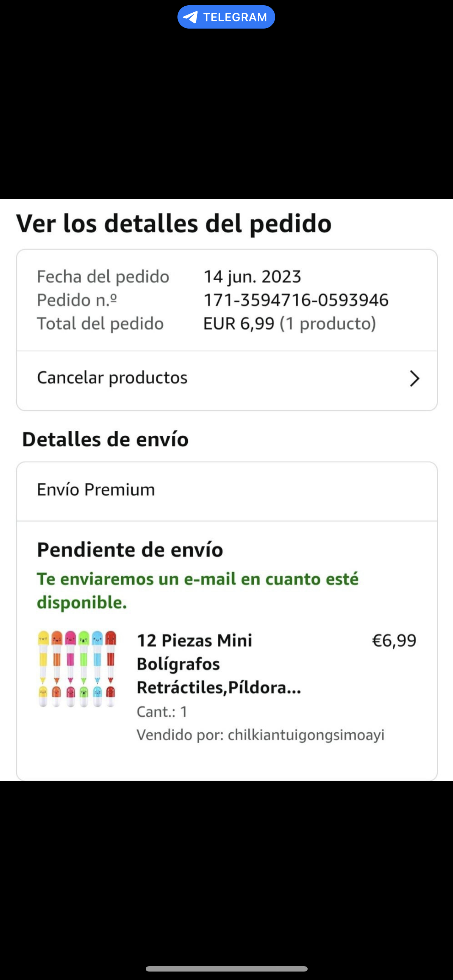The width and height of the screenshot is (453, 980).
Task: Tap the home indicator bar
Action: tap(226, 969)
